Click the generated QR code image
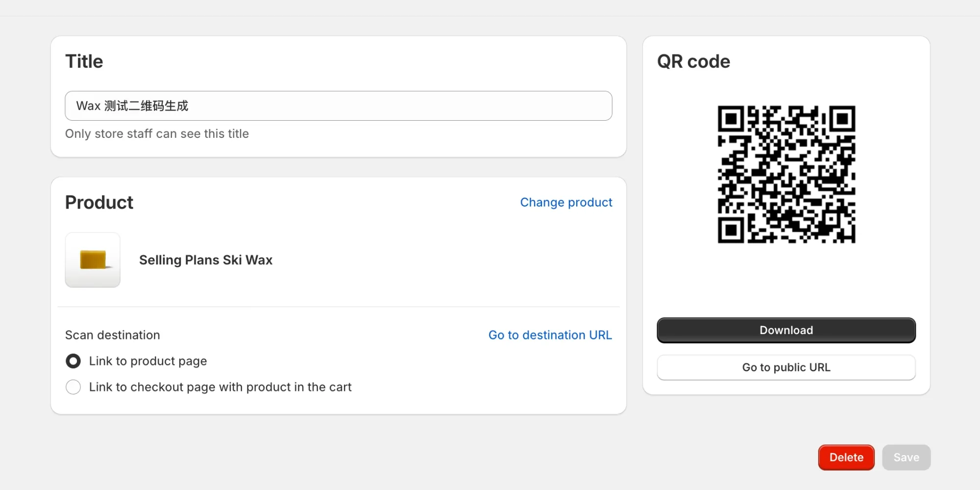This screenshot has height=490, width=980. click(x=786, y=174)
